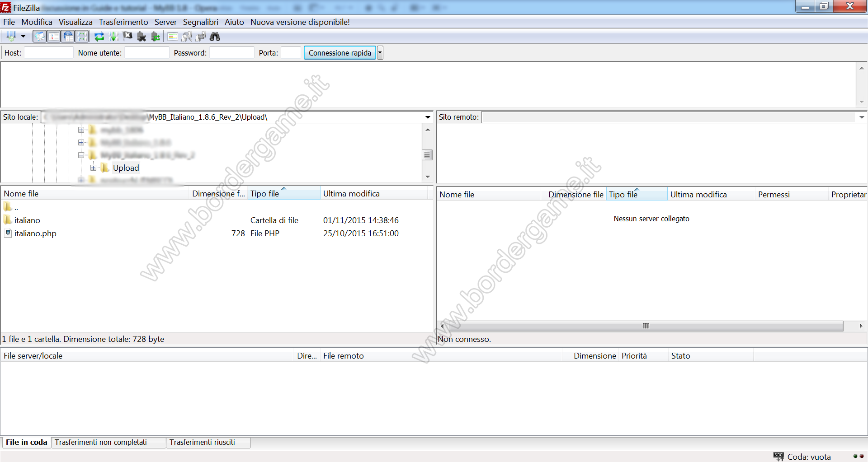Click the queue status icon beside Coda: vuota

[x=778, y=457]
